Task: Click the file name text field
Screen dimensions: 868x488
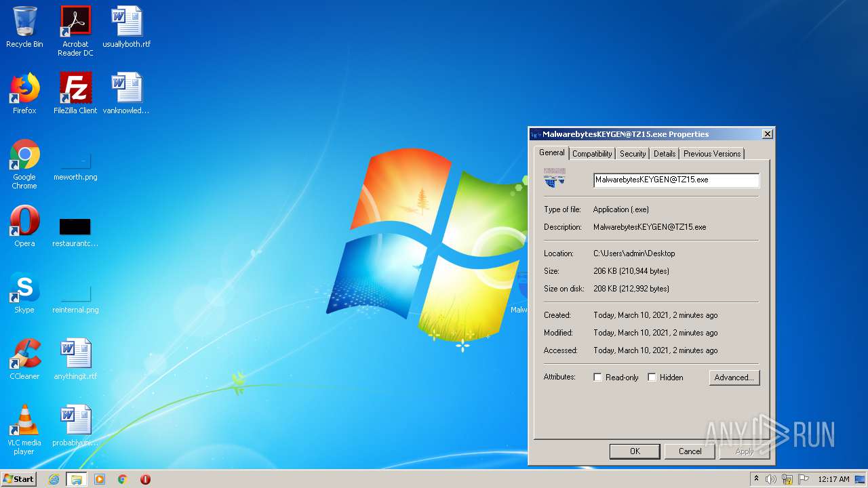Action: tap(676, 180)
